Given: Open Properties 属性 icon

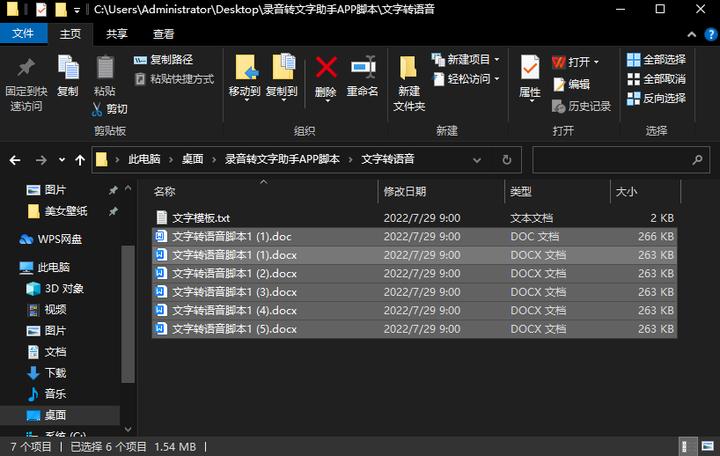Looking at the screenshot, I should [x=530, y=78].
